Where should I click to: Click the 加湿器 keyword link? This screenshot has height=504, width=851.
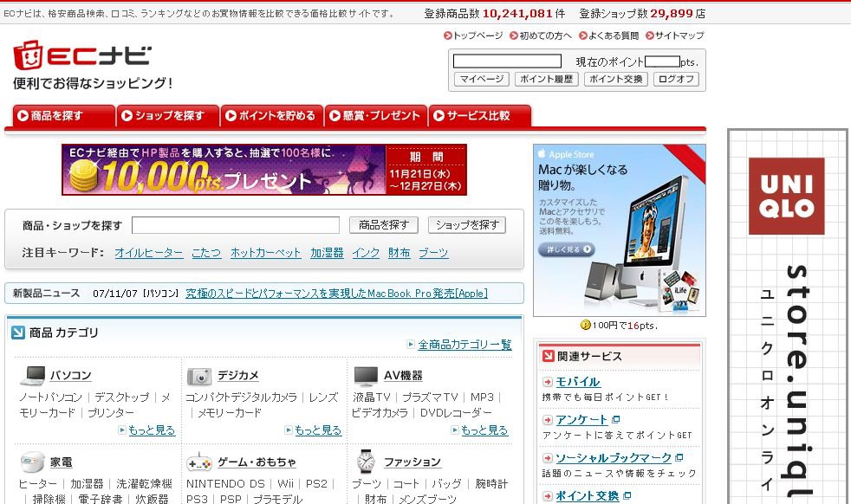click(x=327, y=253)
